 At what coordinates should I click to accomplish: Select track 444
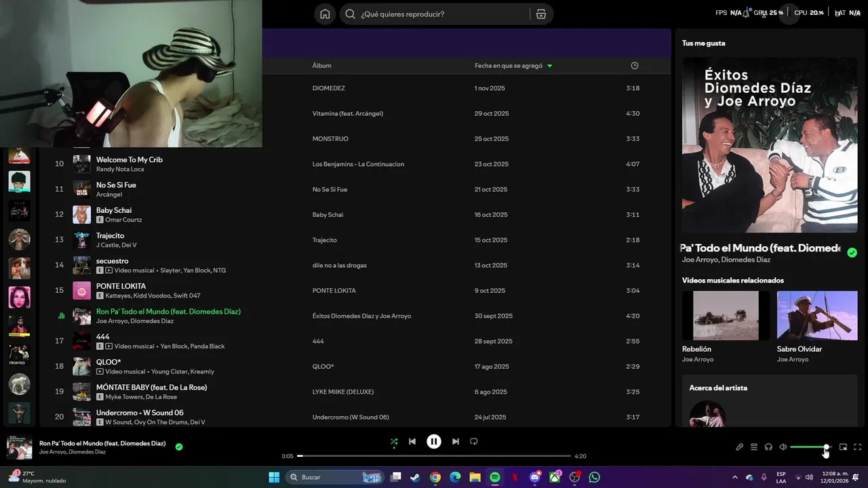click(102, 337)
